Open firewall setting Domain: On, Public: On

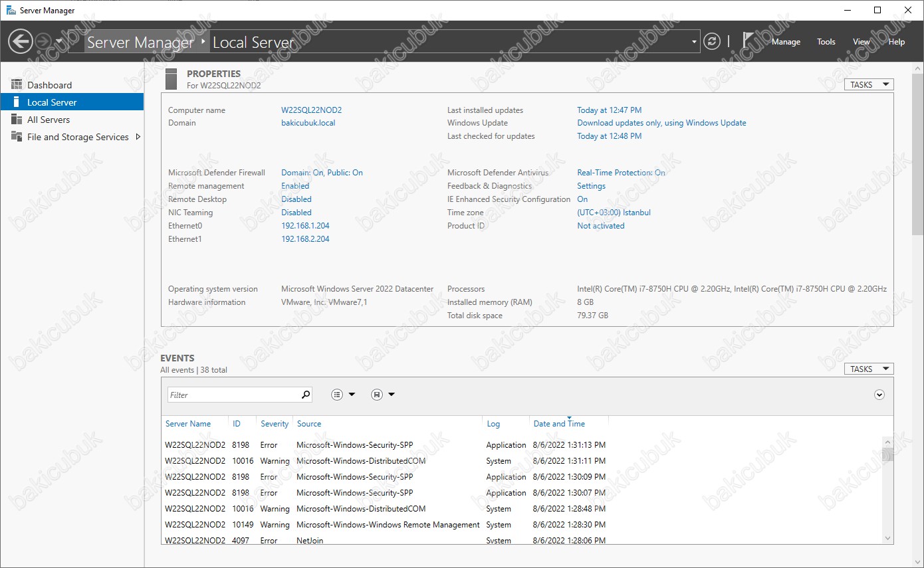point(322,173)
